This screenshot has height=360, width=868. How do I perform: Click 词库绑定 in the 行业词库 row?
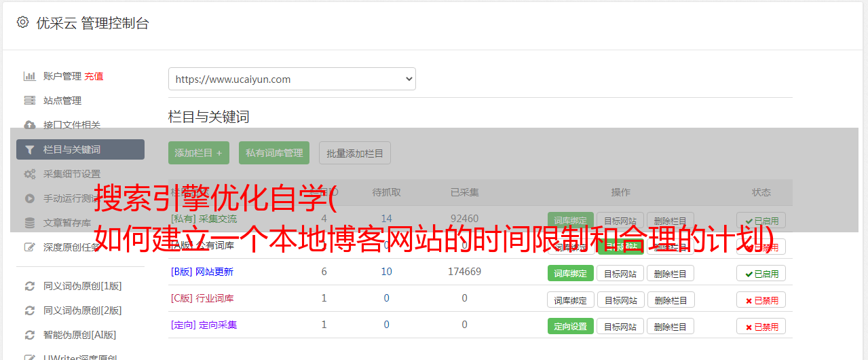[571, 300]
